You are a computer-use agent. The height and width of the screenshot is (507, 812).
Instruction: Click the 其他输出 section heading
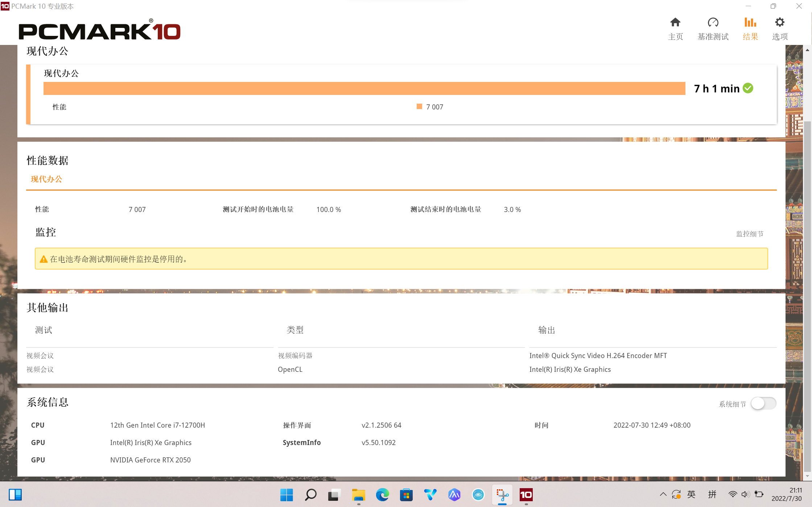[48, 308]
